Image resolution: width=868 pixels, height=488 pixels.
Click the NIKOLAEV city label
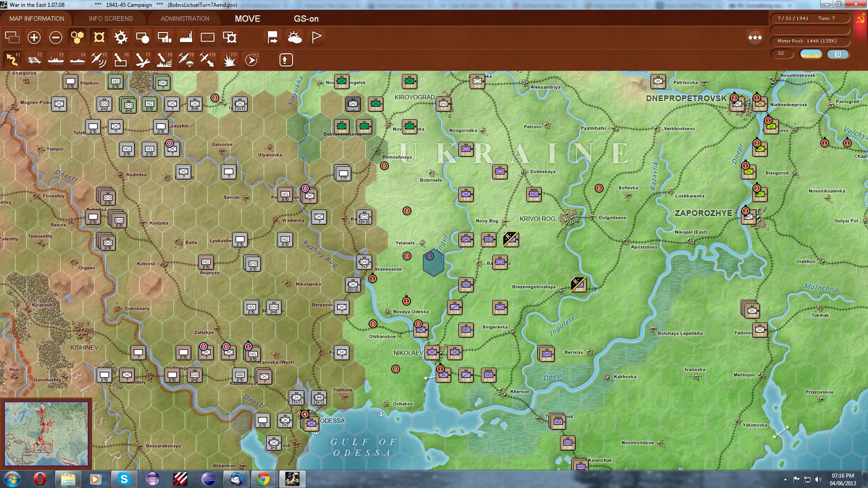pos(408,353)
